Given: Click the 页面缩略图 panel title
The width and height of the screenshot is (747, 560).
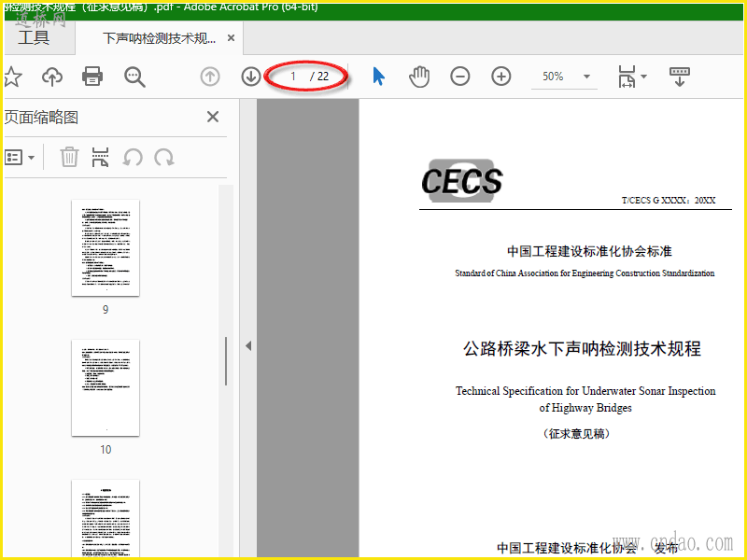Looking at the screenshot, I should [41, 118].
